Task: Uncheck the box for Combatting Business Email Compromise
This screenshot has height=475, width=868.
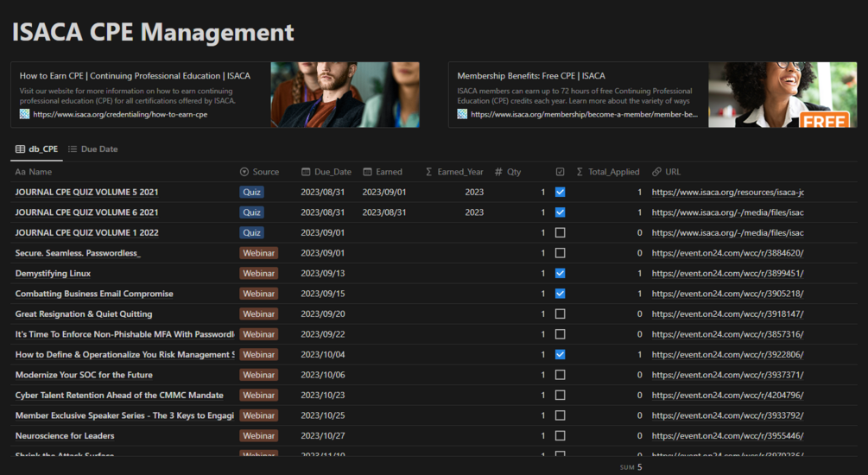Action: coord(561,294)
